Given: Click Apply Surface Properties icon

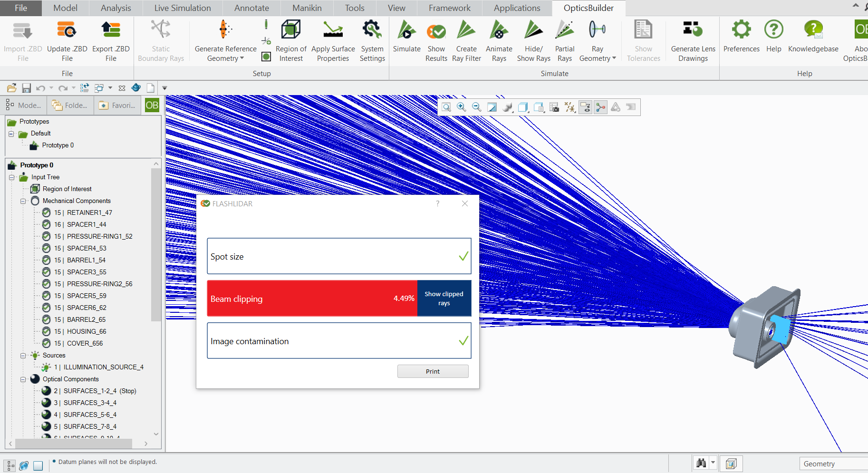Looking at the screenshot, I should 333,30.
